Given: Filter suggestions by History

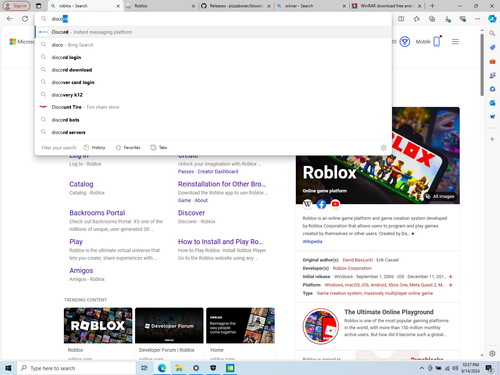Looking at the screenshot, I should click(94, 147).
